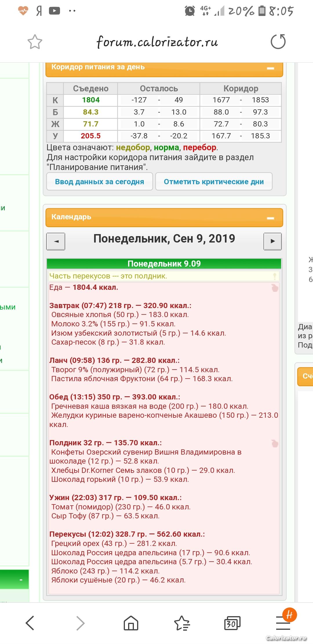The height and width of the screenshot is (644, 313).
Task: Tap the note Часть перекусов это полдник
Action: pos(108,276)
